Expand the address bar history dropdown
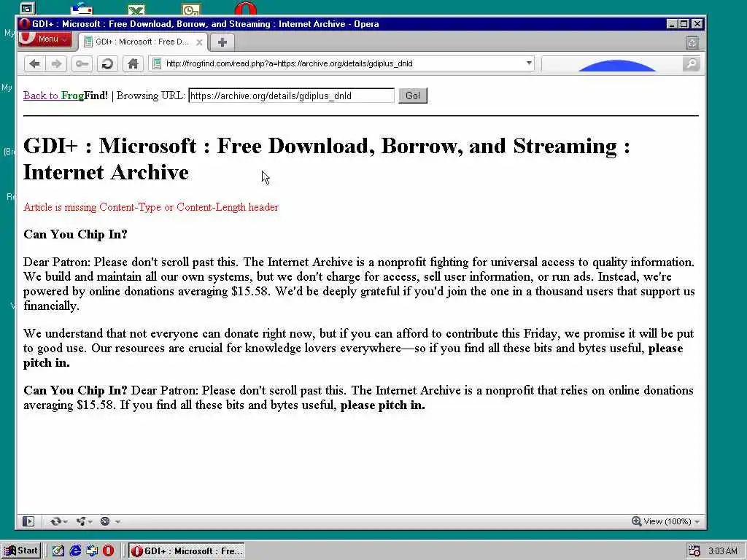Viewport: 747px width, 560px height. (x=529, y=63)
